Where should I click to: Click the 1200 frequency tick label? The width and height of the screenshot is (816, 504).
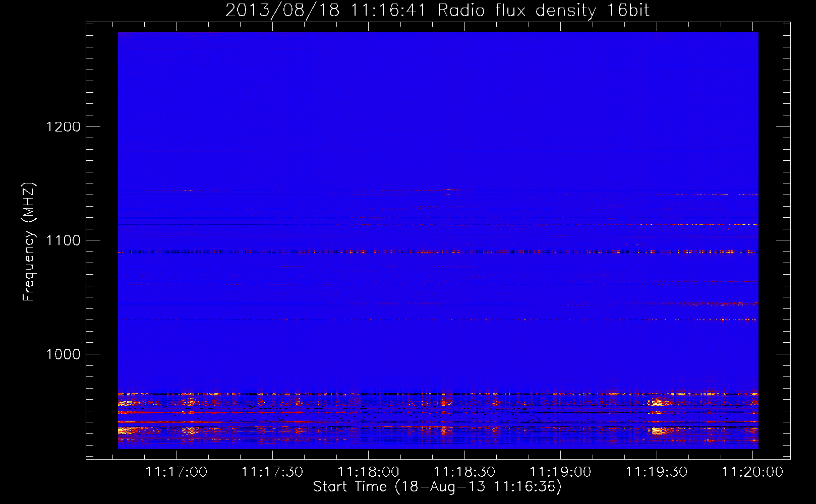(x=64, y=127)
